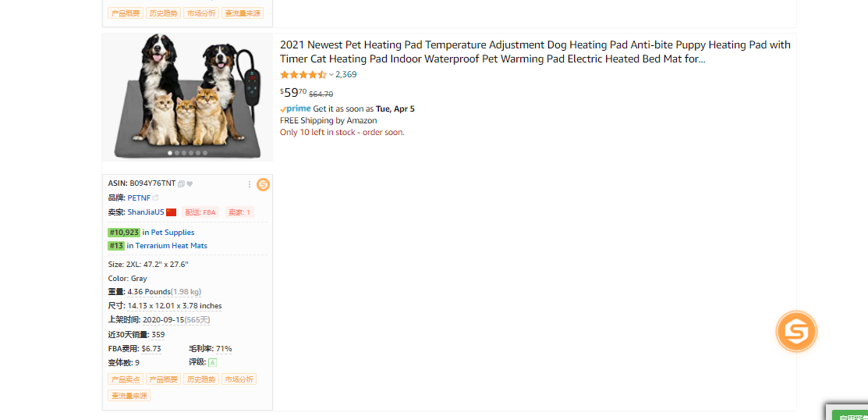Open ShanJiaUS seller link
This screenshot has height=420, width=868.
click(146, 212)
